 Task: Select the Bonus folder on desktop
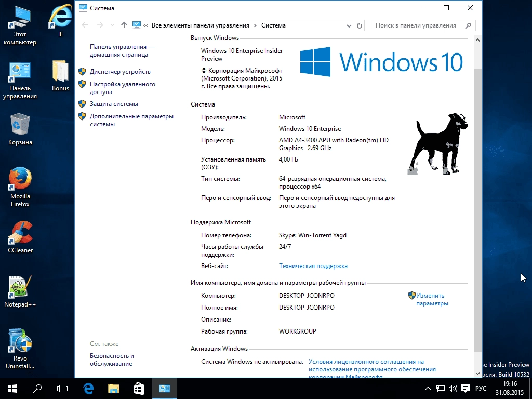[60, 76]
